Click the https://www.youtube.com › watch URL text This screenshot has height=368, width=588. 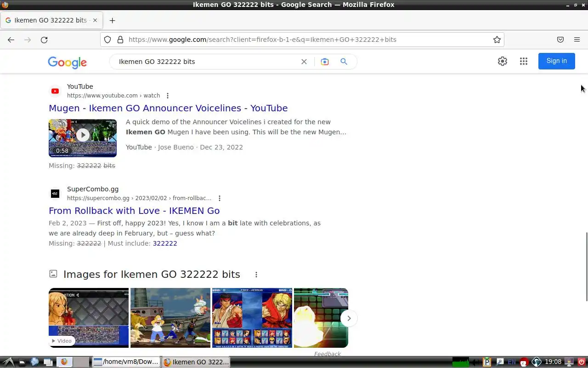pos(113,96)
